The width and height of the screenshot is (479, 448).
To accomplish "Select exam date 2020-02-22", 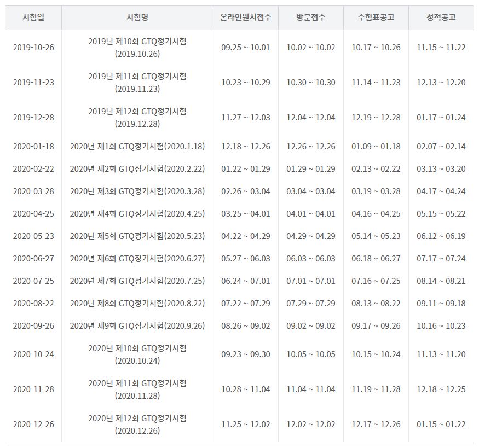I will point(33,169).
